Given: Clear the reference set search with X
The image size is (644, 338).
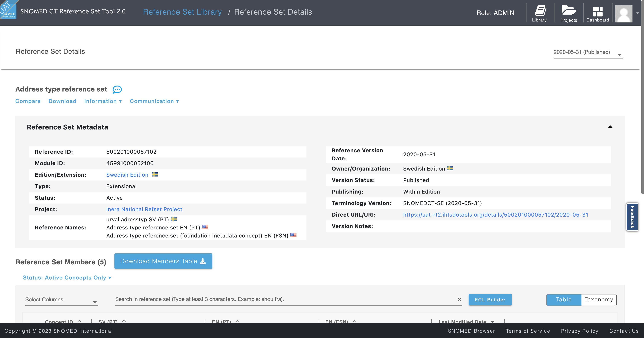Looking at the screenshot, I should [x=459, y=299].
